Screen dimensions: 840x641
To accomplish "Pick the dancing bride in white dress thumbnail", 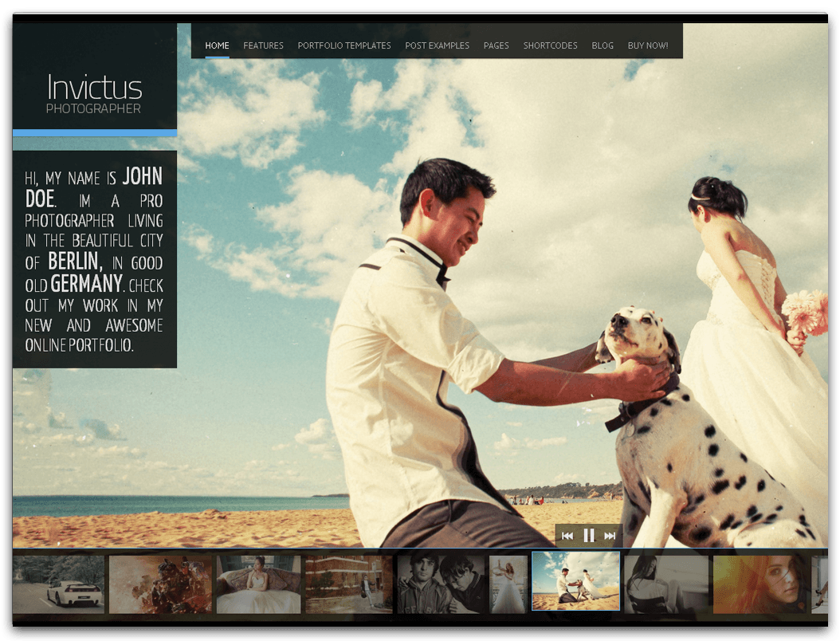I will [508, 584].
